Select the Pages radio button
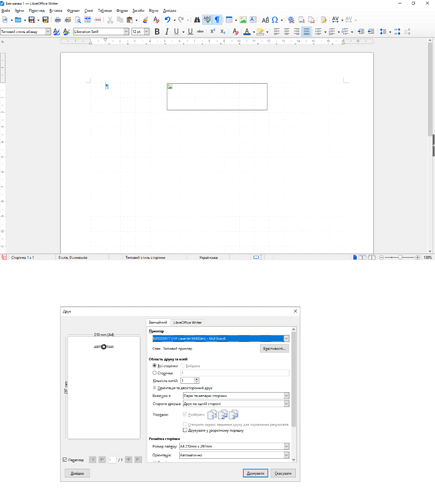 click(x=154, y=373)
